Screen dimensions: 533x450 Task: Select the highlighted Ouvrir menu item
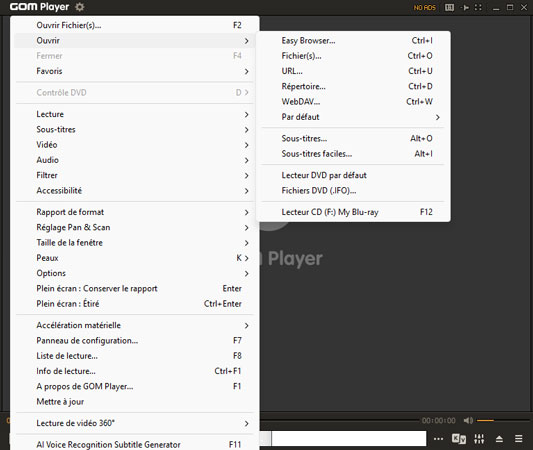pos(135,40)
